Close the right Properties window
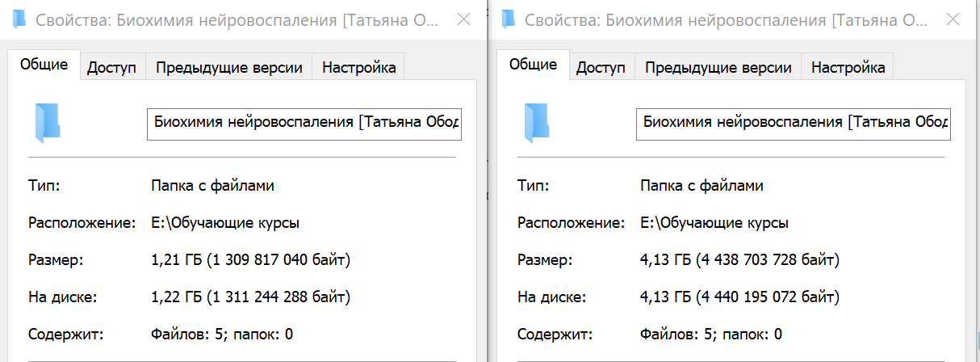 (953, 19)
